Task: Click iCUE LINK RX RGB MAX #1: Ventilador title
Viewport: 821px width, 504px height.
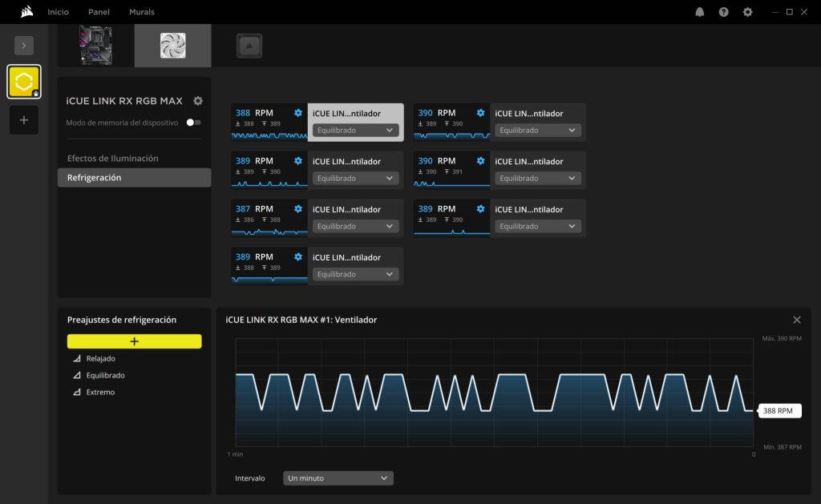Action: [x=301, y=320]
